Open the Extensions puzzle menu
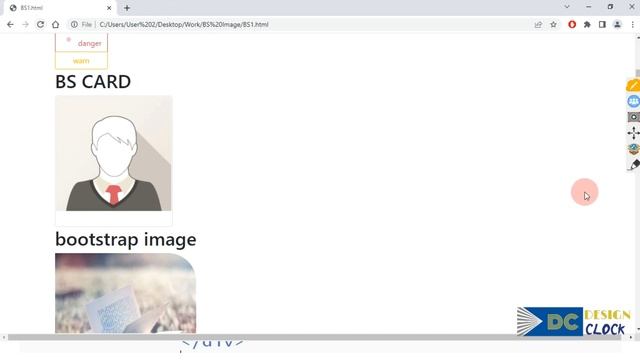Viewport: 640px width, 360px height. click(587, 24)
